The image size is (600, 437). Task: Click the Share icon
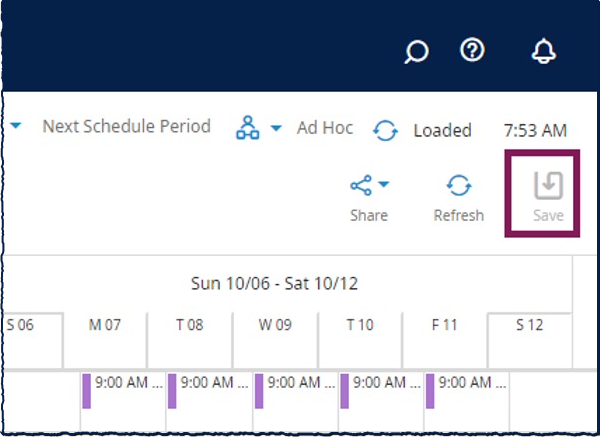[x=360, y=186]
